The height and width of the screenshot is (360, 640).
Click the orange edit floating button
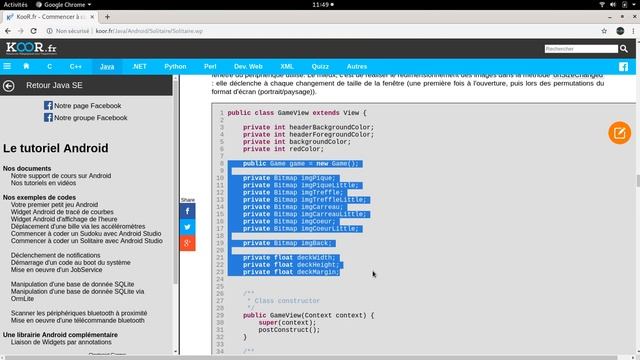pos(620,133)
